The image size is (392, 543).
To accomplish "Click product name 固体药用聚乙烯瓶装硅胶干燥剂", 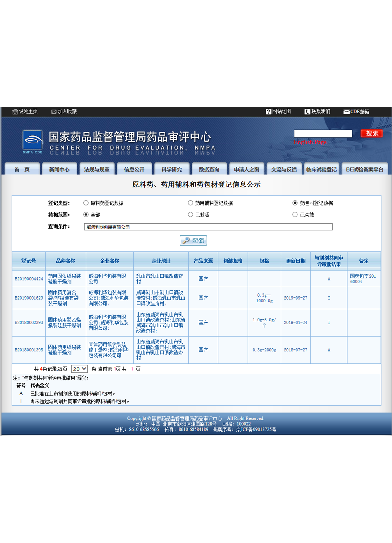I will click(64, 322).
